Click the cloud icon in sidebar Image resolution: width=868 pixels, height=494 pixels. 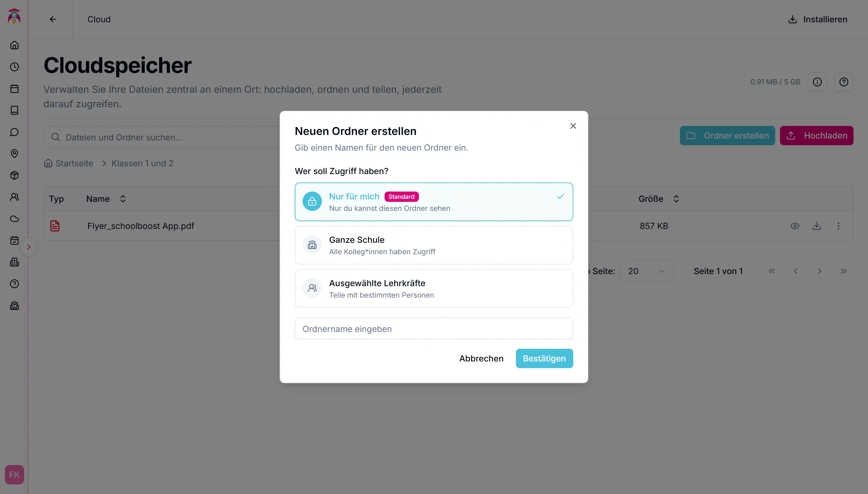(x=14, y=219)
